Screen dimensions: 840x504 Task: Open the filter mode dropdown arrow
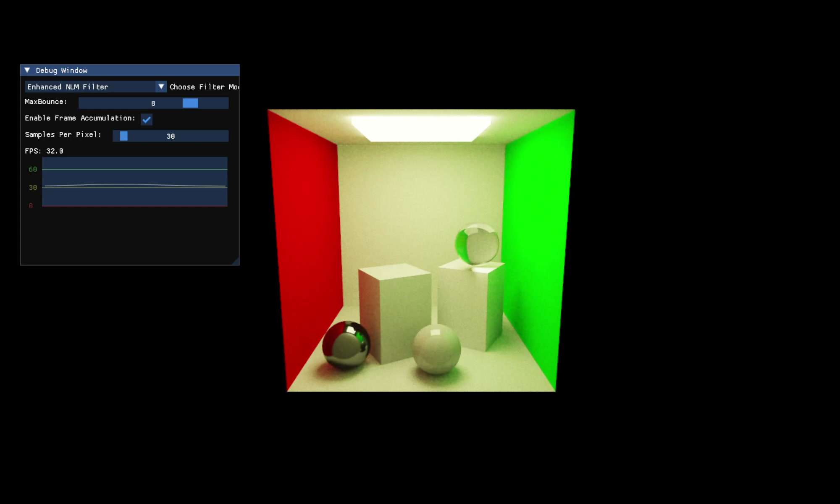pyautogui.click(x=161, y=87)
